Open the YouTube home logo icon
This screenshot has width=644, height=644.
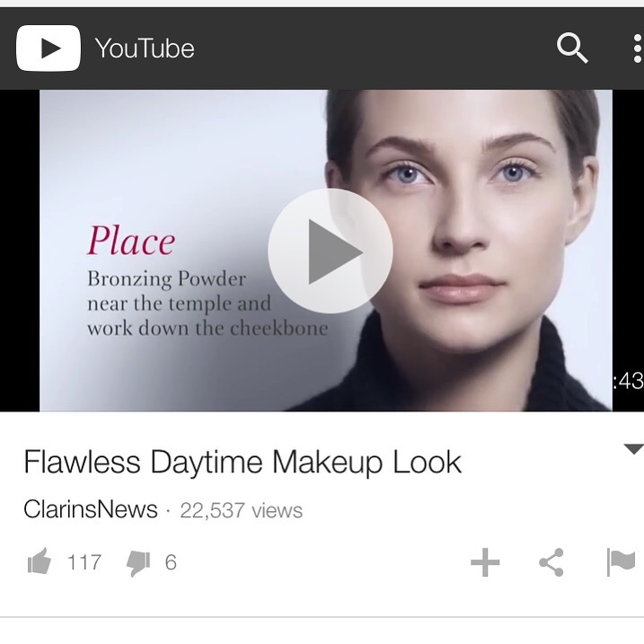click(49, 49)
